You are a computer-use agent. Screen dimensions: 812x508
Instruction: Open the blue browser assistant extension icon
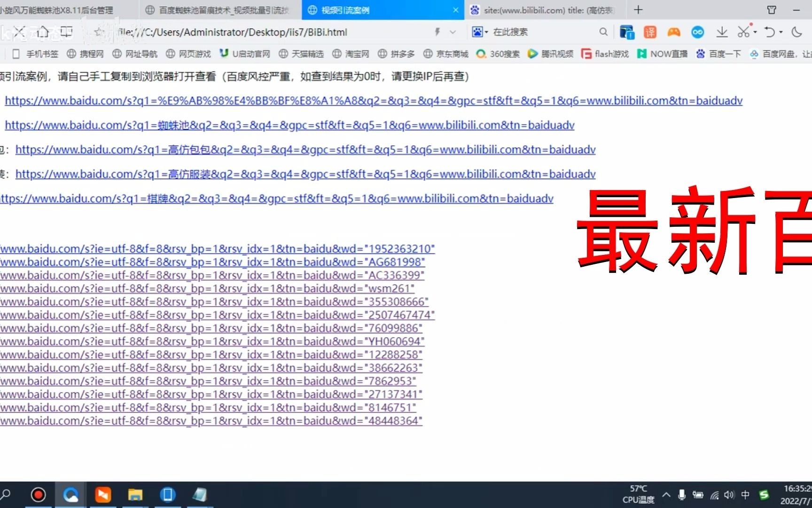(x=627, y=32)
